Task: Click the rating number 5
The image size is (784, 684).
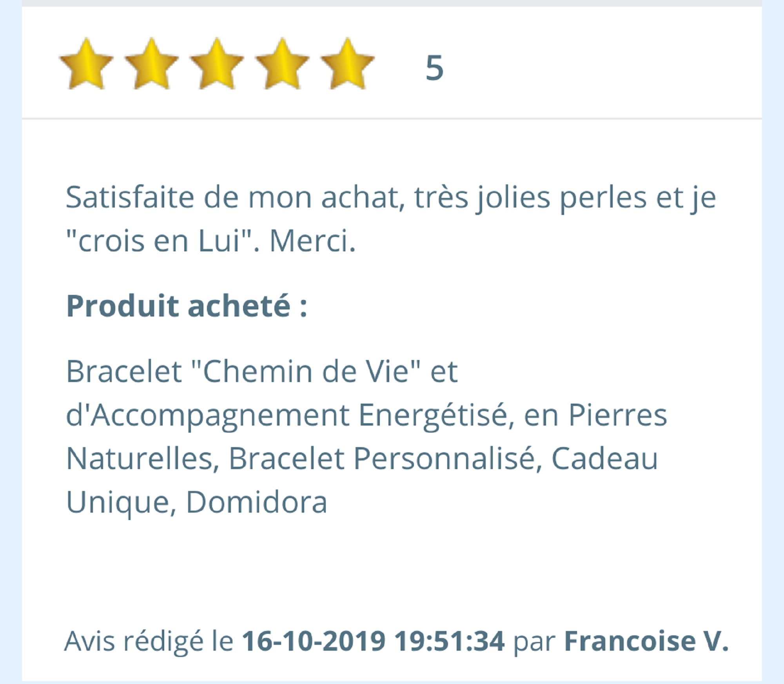Action: [x=434, y=68]
